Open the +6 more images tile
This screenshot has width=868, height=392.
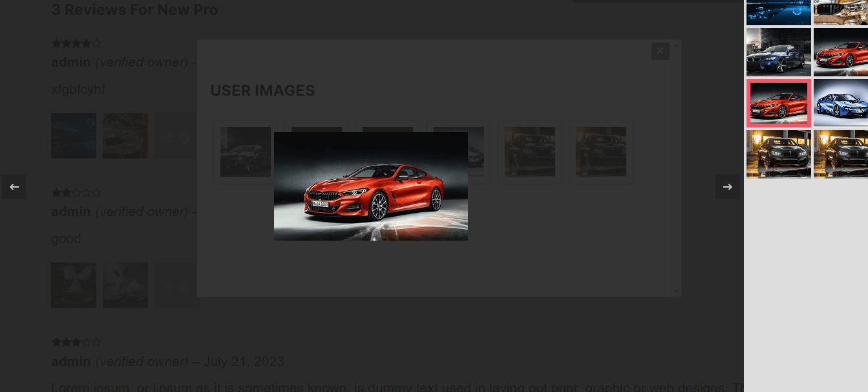point(176,136)
